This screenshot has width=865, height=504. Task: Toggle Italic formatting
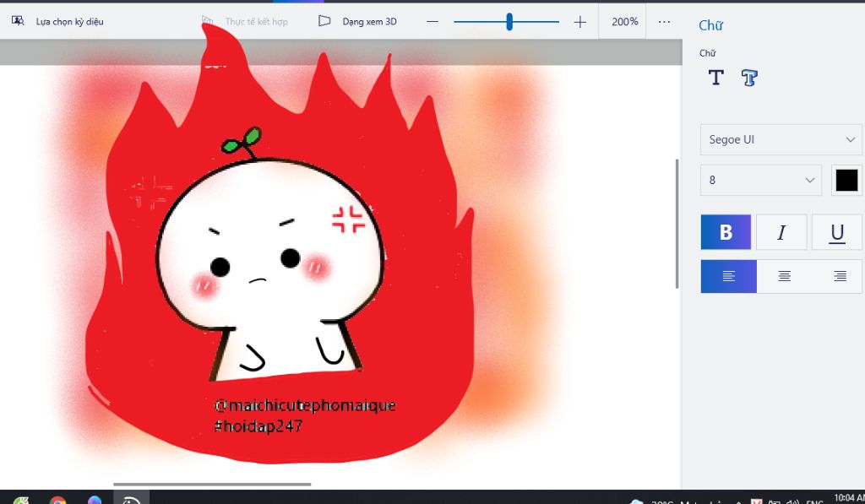point(781,232)
